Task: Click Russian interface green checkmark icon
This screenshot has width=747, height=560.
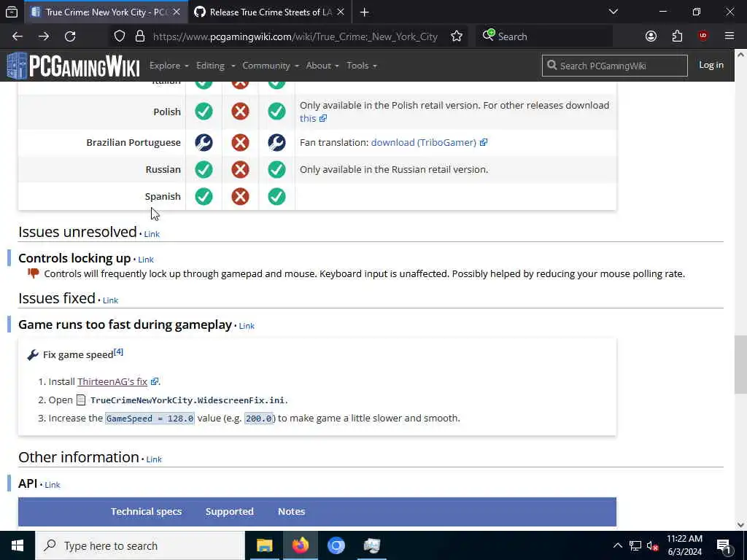Action: pos(204,169)
